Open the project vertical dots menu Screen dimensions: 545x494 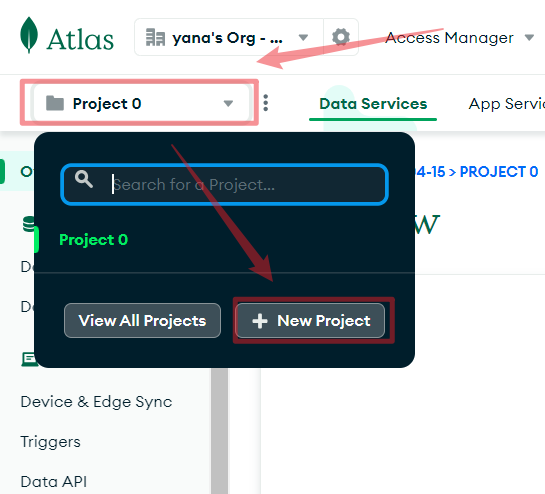click(x=266, y=103)
